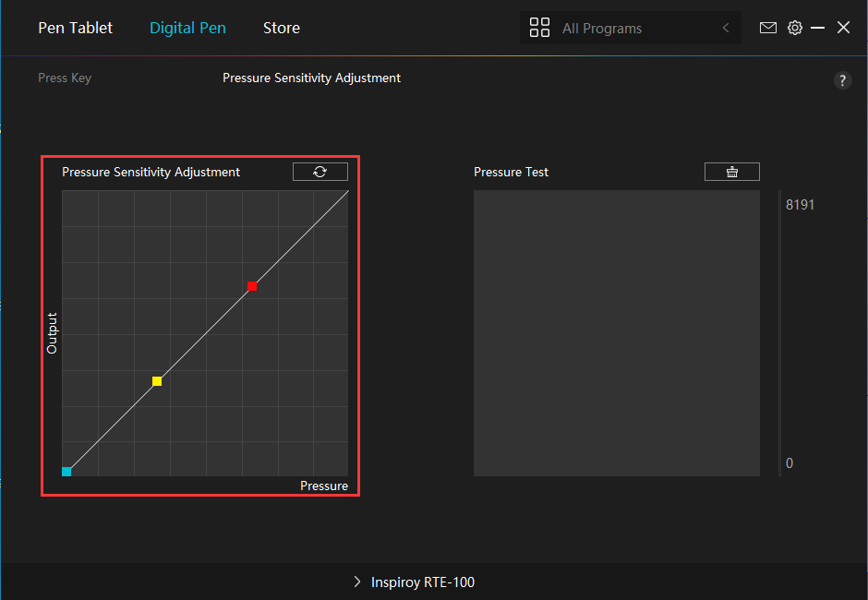The height and width of the screenshot is (600, 868).
Task: Select the red curve control point
Action: click(x=251, y=286)
